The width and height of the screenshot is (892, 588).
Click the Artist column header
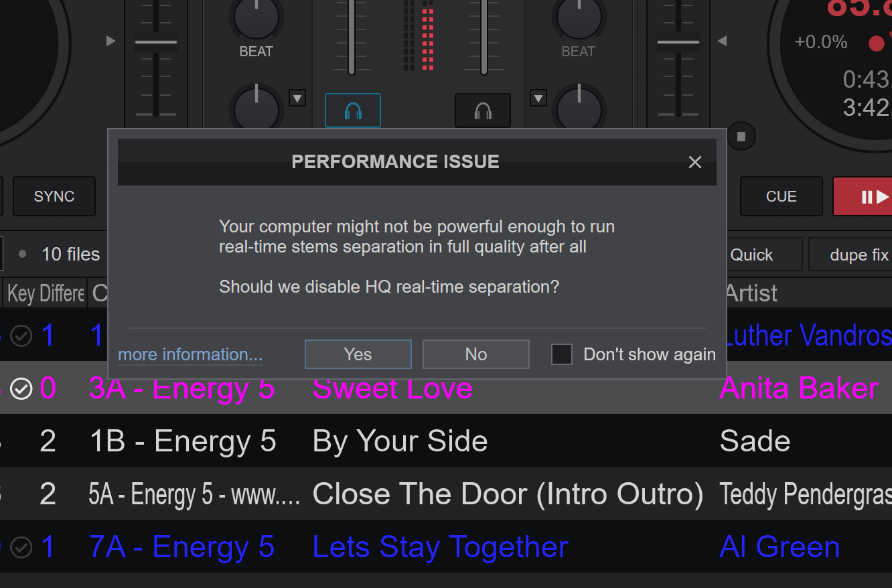click(x=751, y=293)
